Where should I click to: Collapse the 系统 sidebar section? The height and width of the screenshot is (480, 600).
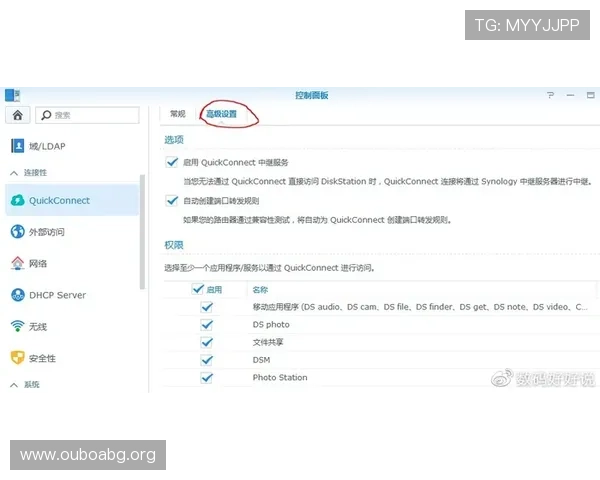pyautogui.click(x=14, y=385)
